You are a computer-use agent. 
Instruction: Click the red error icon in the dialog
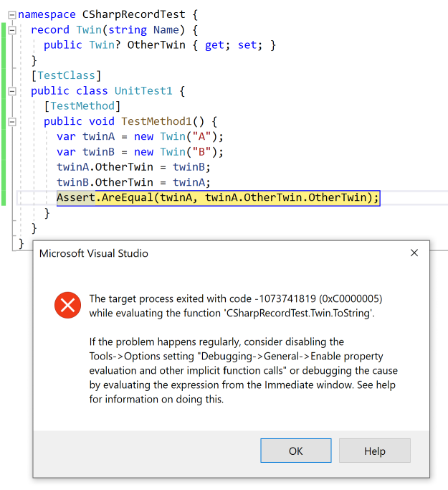tap(68, 305)
